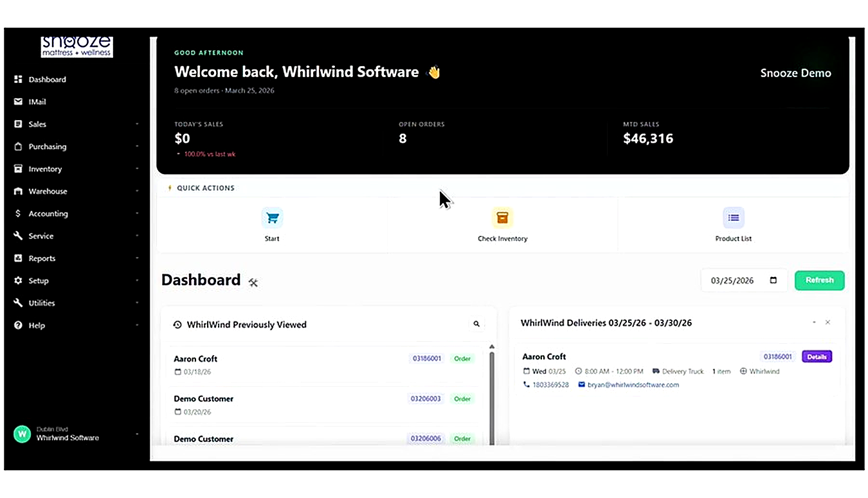Expand the Sales menu chevron
Viewport: 868px width, 498px height.
[137, 124]
